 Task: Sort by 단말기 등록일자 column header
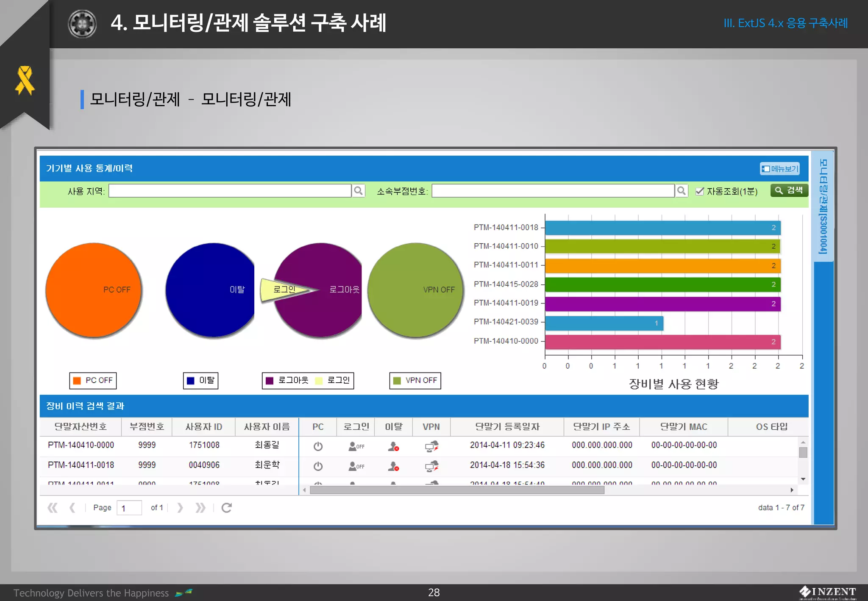pos(507,427)
